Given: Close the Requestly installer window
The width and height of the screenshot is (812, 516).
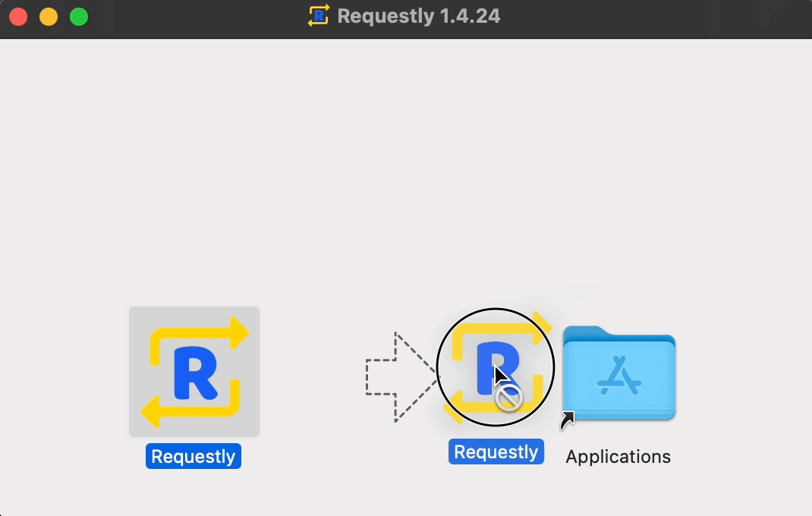Looking at the screenshot, I should [18, 17].
